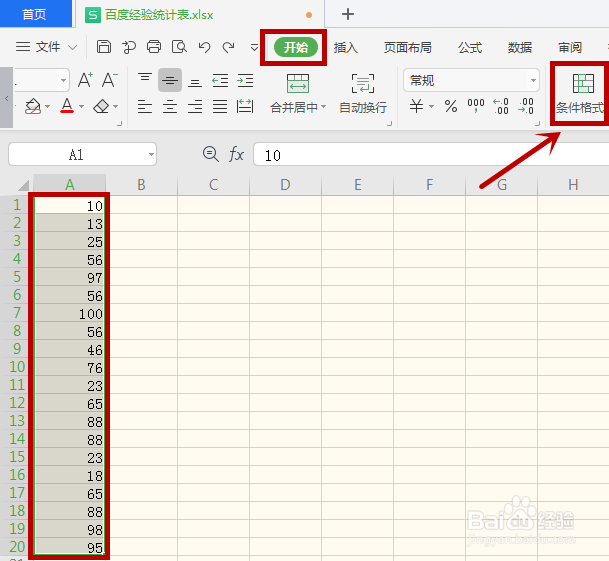
Task: Open Print Preview icon
Action: point(179,47)
